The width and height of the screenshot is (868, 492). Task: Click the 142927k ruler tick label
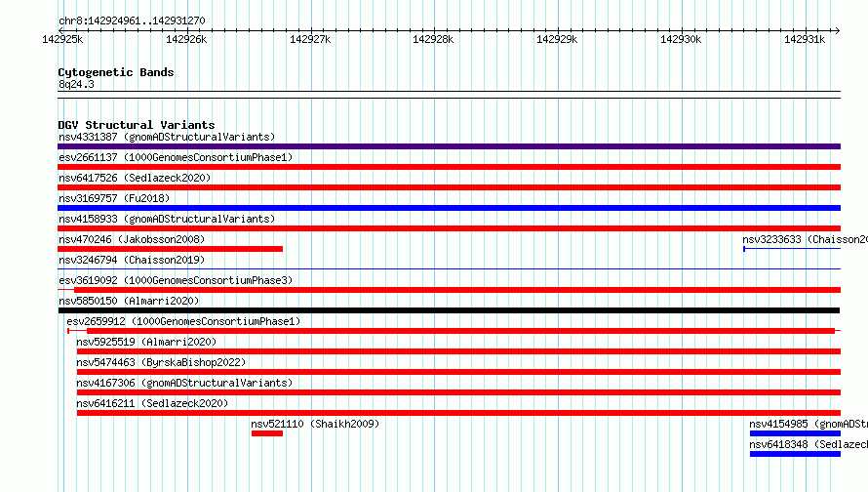[x=310, y=39]
